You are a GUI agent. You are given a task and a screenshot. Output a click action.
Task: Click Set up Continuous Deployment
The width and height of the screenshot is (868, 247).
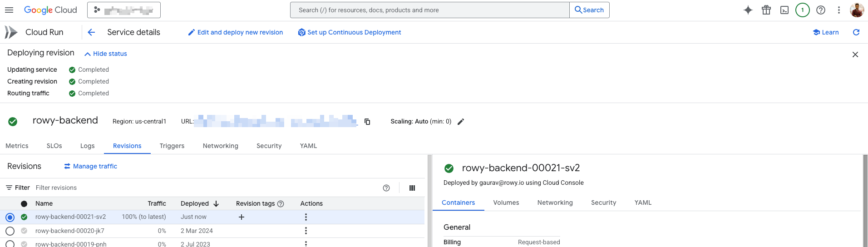[350, 32]
